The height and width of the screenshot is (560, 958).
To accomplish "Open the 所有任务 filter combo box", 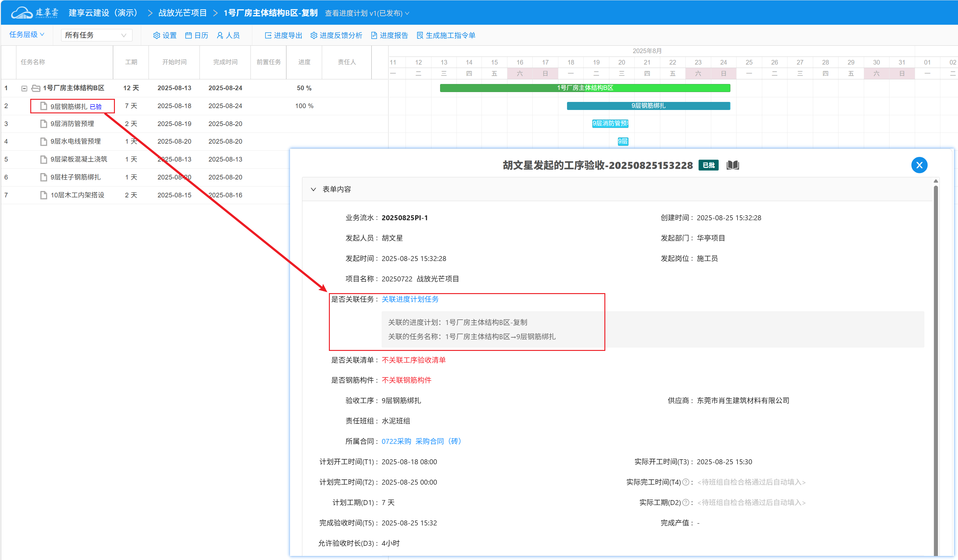I will click(x=96, y=35).
